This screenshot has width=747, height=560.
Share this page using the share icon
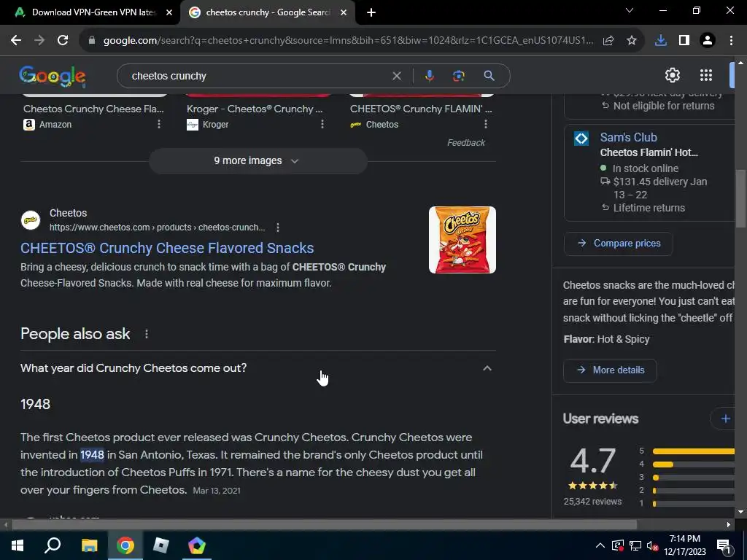[x=608, y=41]
